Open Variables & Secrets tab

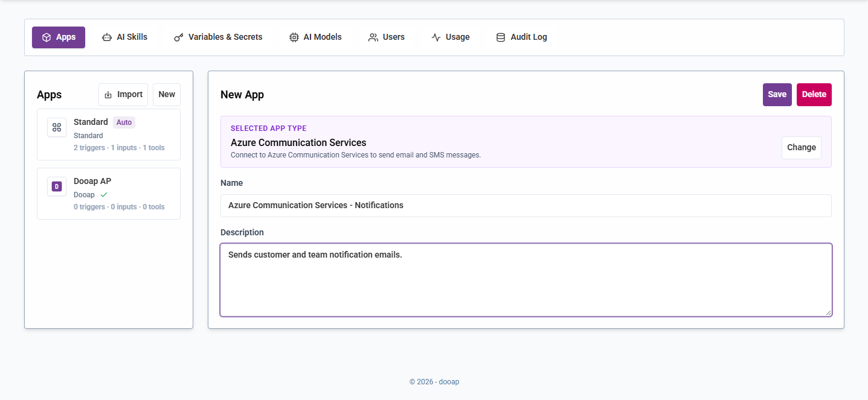(x=218, y=37)
